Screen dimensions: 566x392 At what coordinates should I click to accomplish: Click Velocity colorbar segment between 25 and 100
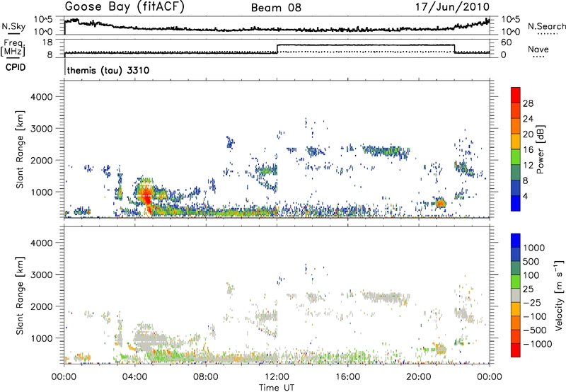[x=516, y=282]
